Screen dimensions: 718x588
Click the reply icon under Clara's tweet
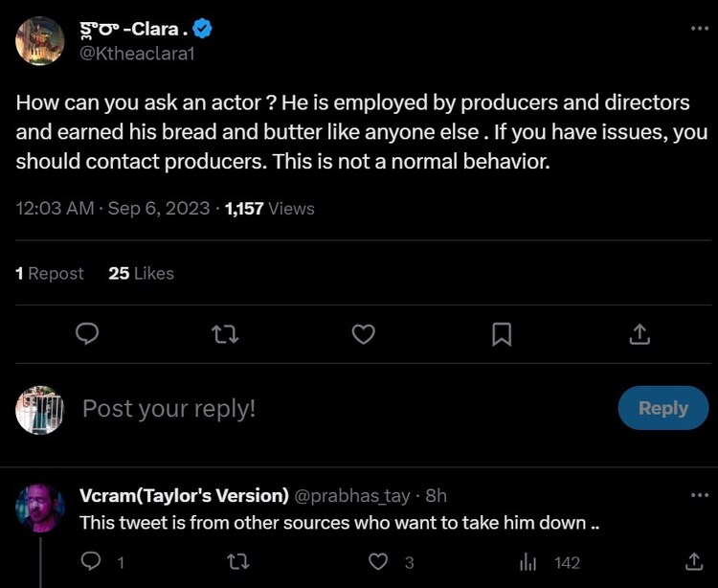pyautogui.click(x=88, y=333)
